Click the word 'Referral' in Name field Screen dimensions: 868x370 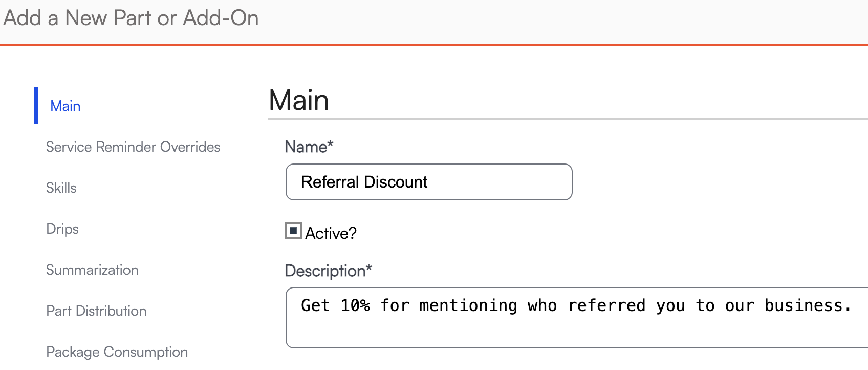(x=330, y=182)
